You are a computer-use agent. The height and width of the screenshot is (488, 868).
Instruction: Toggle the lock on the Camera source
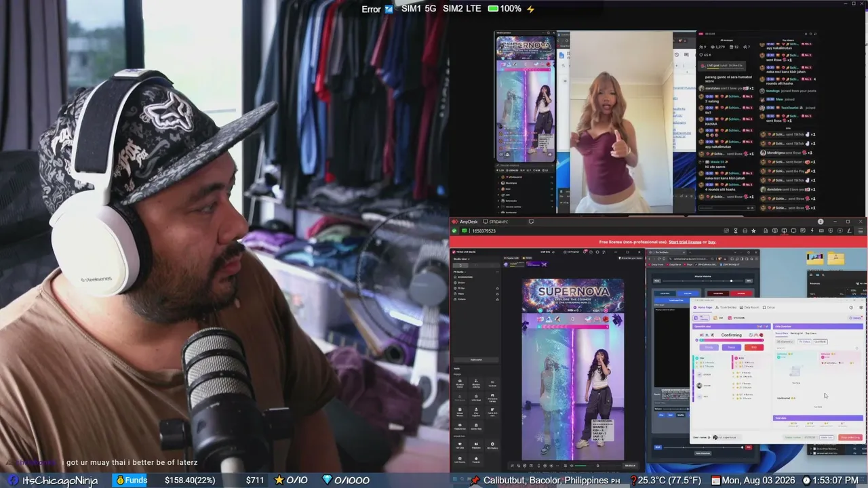(497, 299)
